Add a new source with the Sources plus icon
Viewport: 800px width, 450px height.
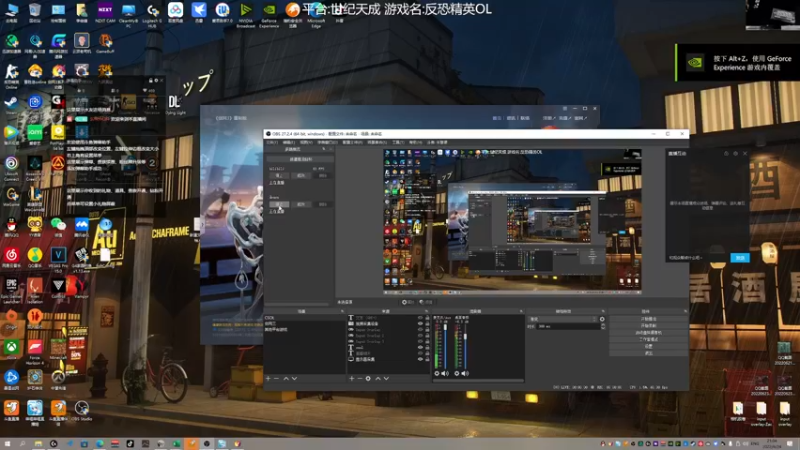click(x=352, y=379)
